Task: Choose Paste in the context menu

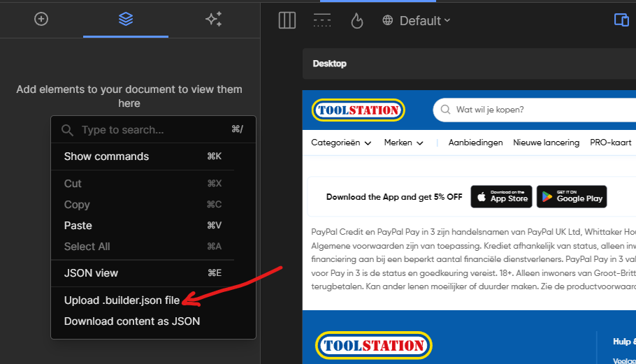Action: [78, 226]
